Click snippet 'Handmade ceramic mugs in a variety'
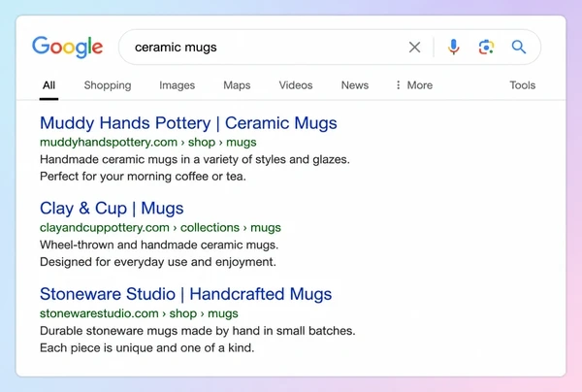582x392 pixels. pos(140,160)
